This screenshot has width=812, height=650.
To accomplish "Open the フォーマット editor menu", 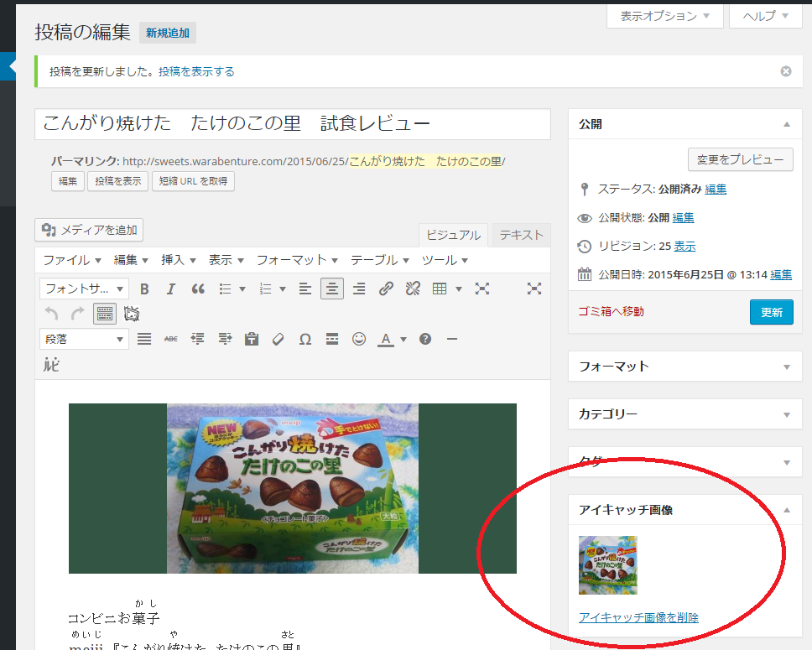I will [297, 260].
